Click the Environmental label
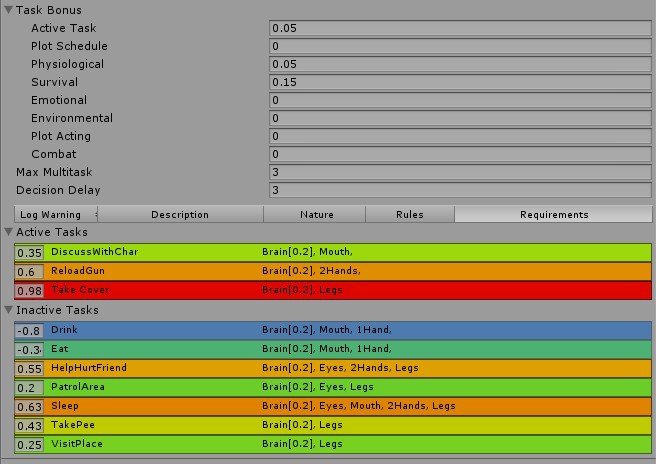Screen dimensions: 656x464 click(72, 118)
